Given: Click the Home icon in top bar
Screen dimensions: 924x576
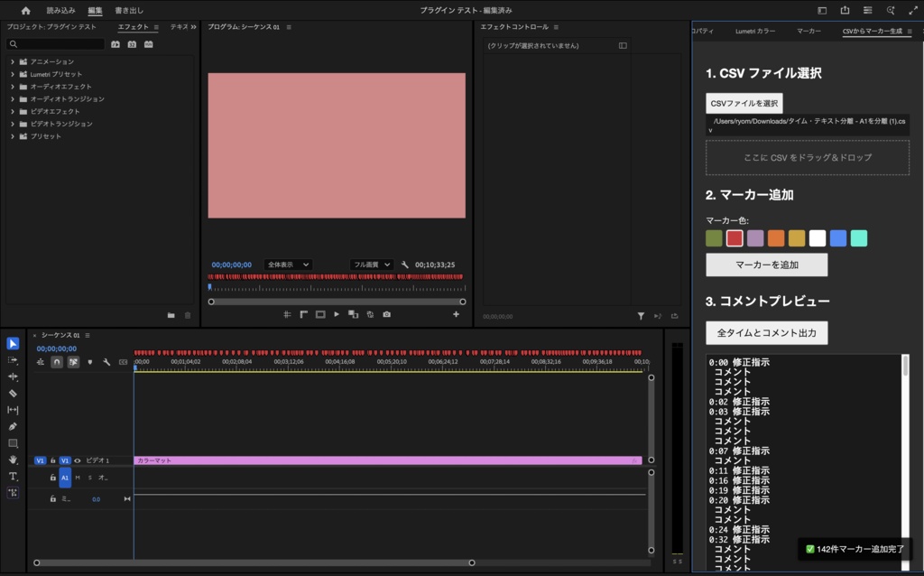Looking at the screenshot, I should [25, 10].
